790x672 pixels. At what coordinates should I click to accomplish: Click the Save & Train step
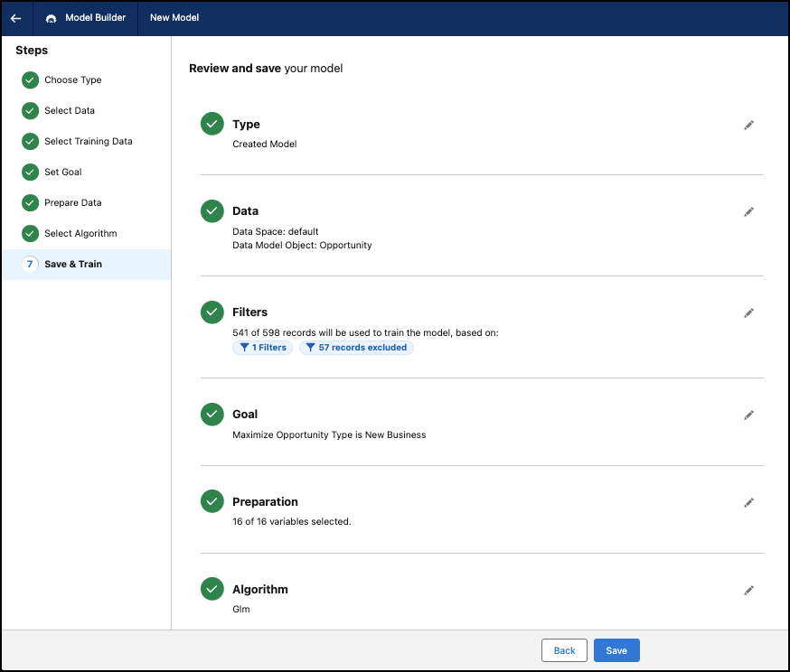point(72,265)
